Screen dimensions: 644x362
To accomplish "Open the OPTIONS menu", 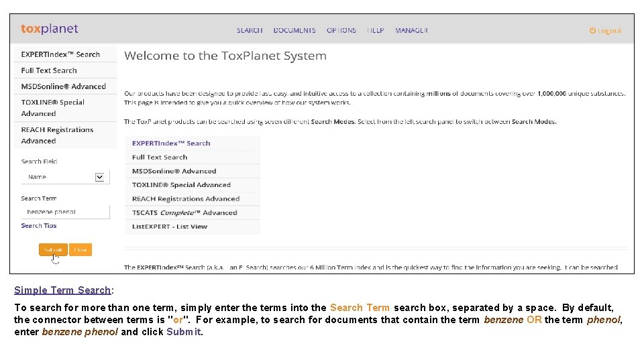I will (x=341, y=30).
